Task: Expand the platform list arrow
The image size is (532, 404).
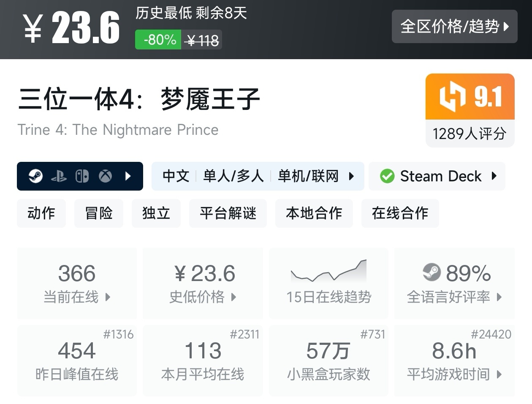Action: coord(128,176)
